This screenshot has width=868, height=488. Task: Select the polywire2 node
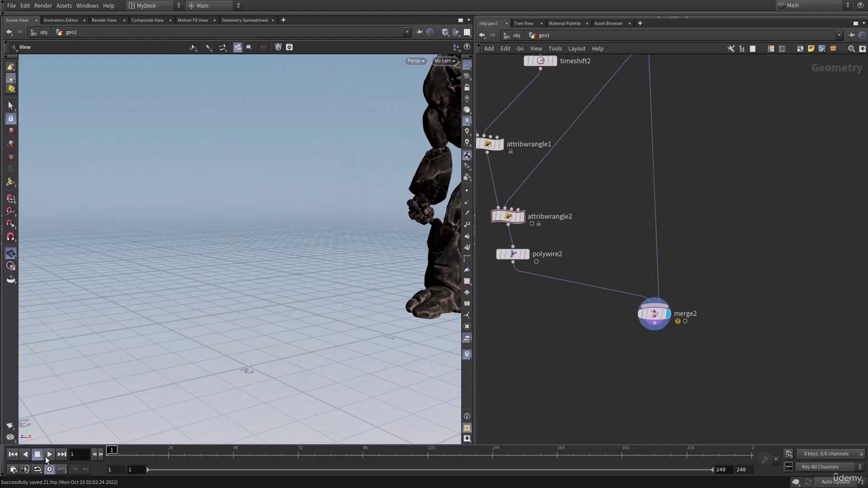513,254
